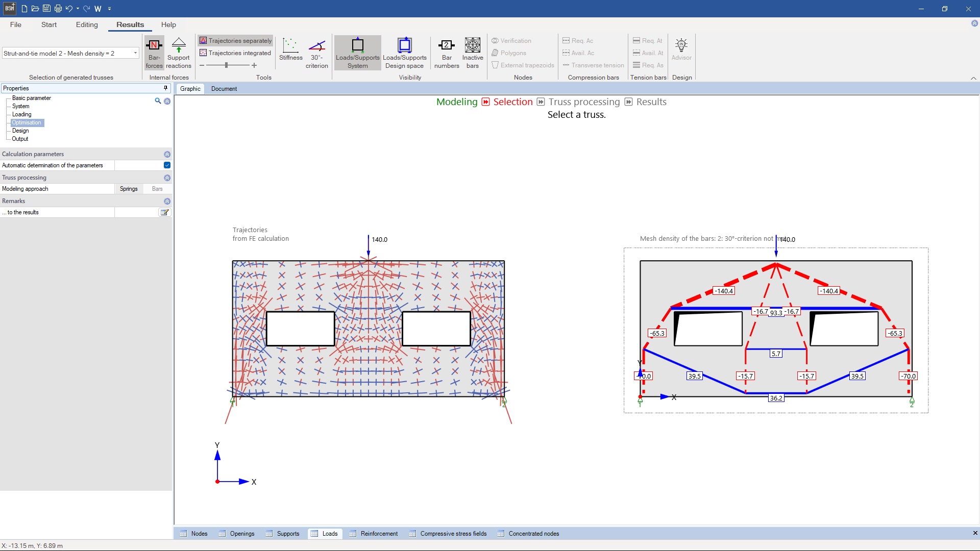Uncheck Automatic determination of the parameters
Image resolution: width=980 pixels, height=551 pixels.
pos(166,165)
